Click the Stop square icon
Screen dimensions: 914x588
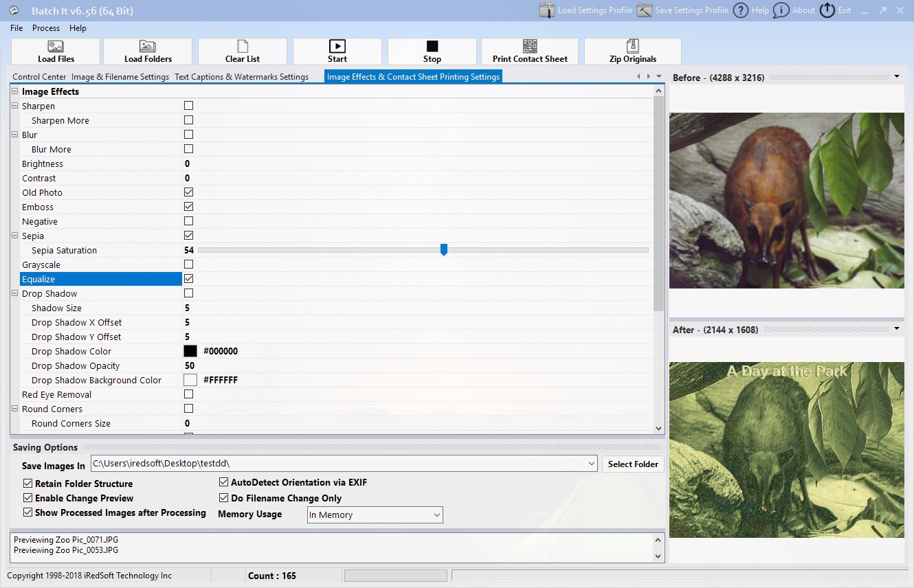click(x=432, y=46)
